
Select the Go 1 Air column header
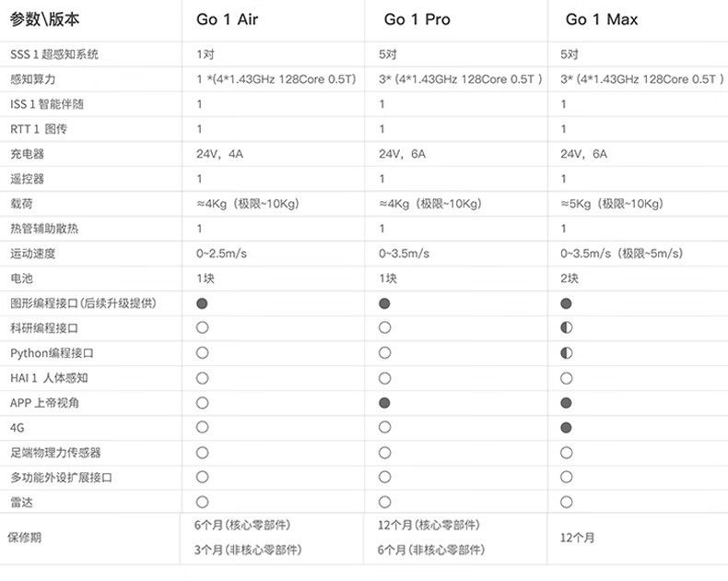pos(234,19)
